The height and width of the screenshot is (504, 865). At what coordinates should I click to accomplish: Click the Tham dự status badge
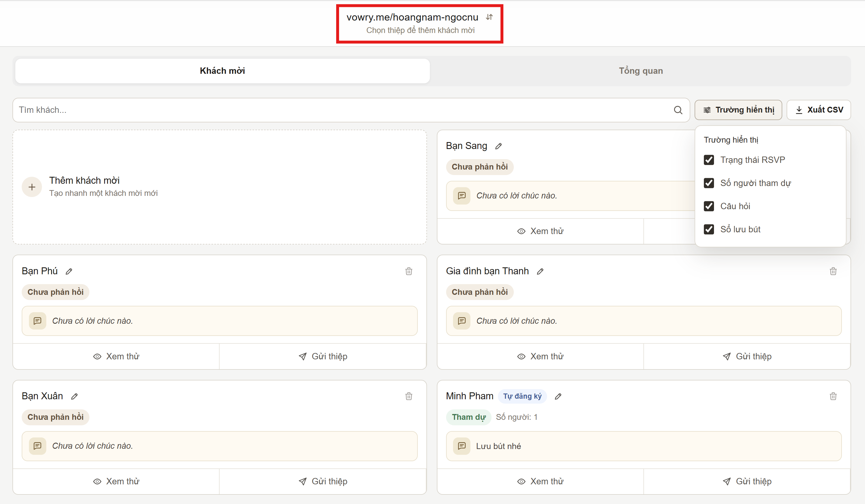click(469, 417)
